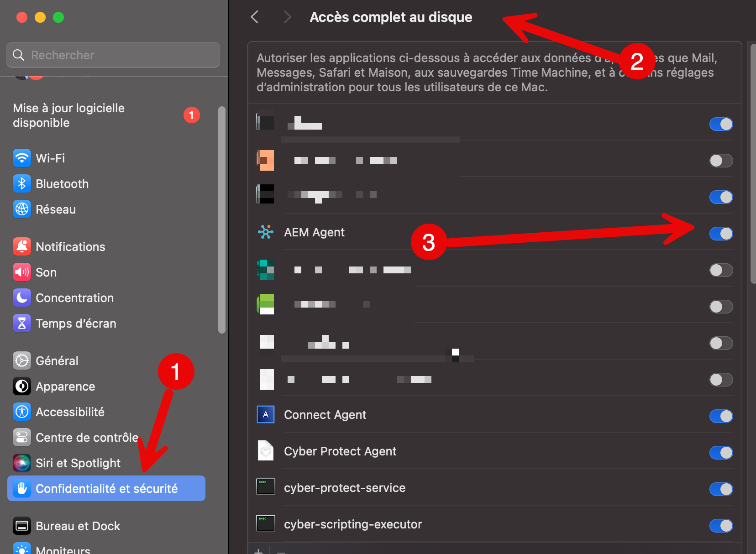Click the Concentration moon icon
The width and height of the screenshot is (756, 554).
(x=21, y=298)
